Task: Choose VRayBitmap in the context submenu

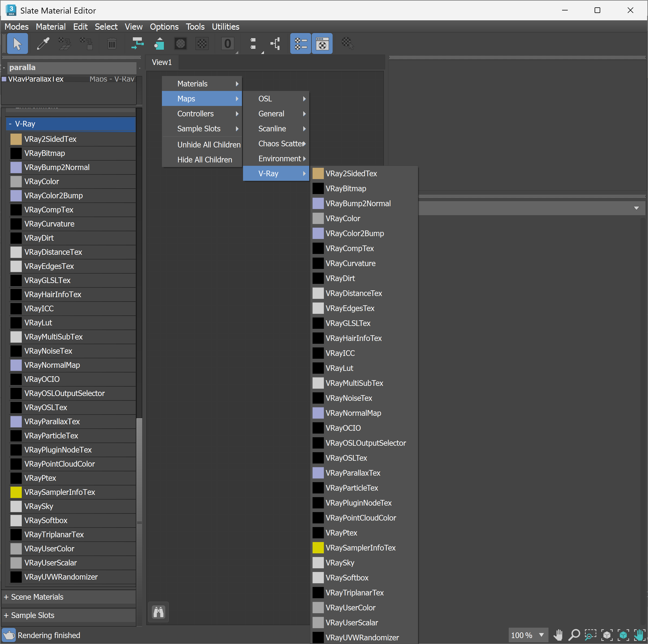Action: (x=364, y=188)
